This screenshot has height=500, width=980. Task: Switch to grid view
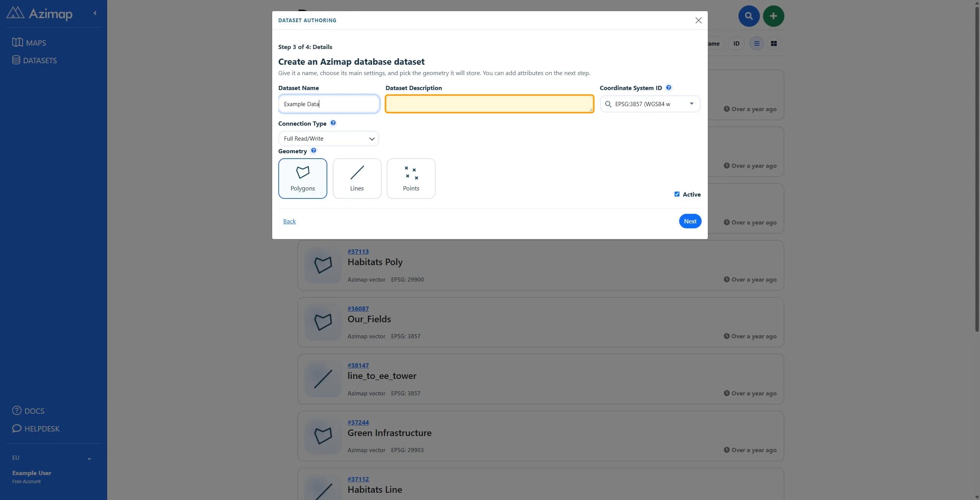coord(774,43)
